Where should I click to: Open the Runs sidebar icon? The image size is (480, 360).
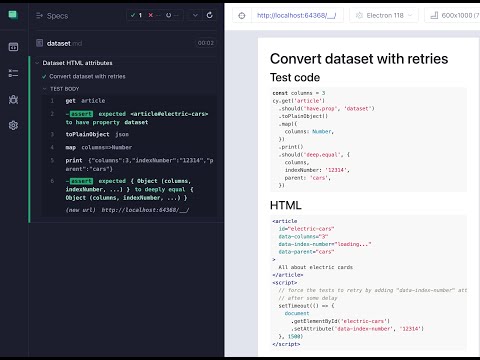(x=13, y=73)
